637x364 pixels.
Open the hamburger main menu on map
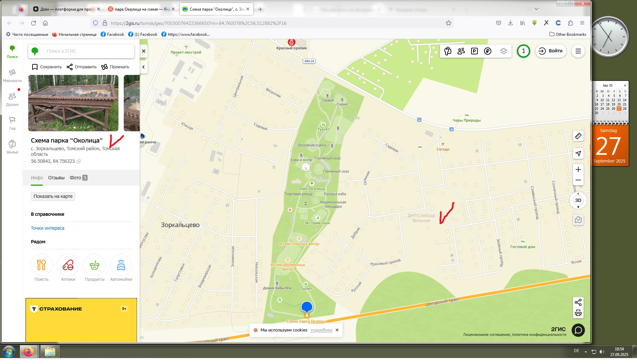point(578,51)
